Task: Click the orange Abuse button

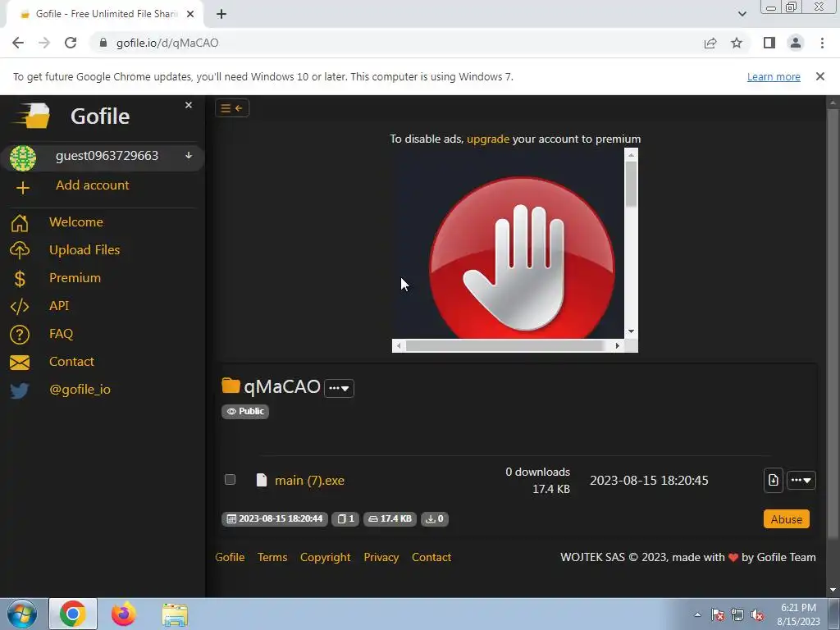Action: [x=787, y=519]
